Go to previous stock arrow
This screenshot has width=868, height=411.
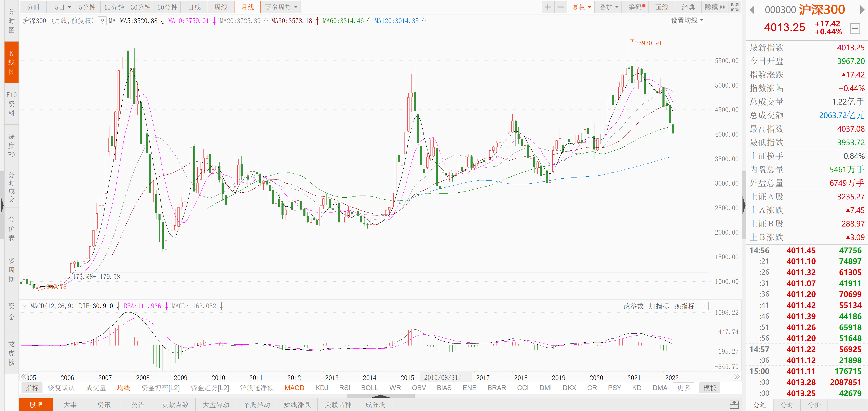752,10
